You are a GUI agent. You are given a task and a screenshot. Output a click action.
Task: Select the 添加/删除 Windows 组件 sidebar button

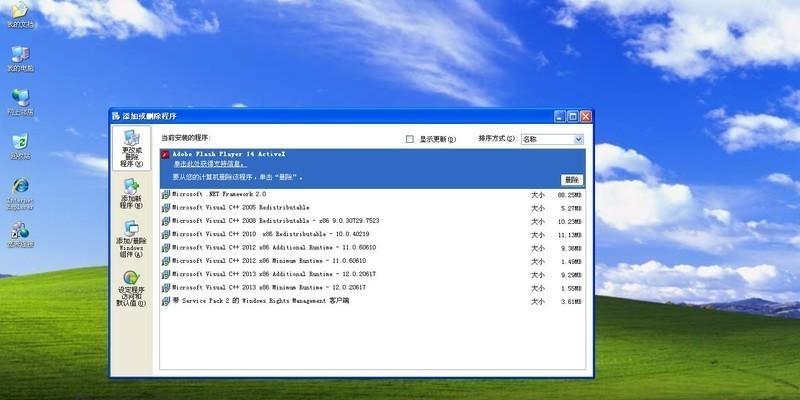[132, 239]
